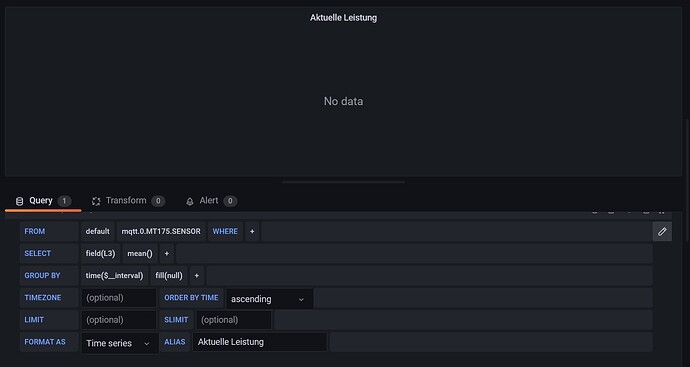The width and height of the screenshot is (690, 367).
Task: Click the SELECT row label
Action: (49, 253)
